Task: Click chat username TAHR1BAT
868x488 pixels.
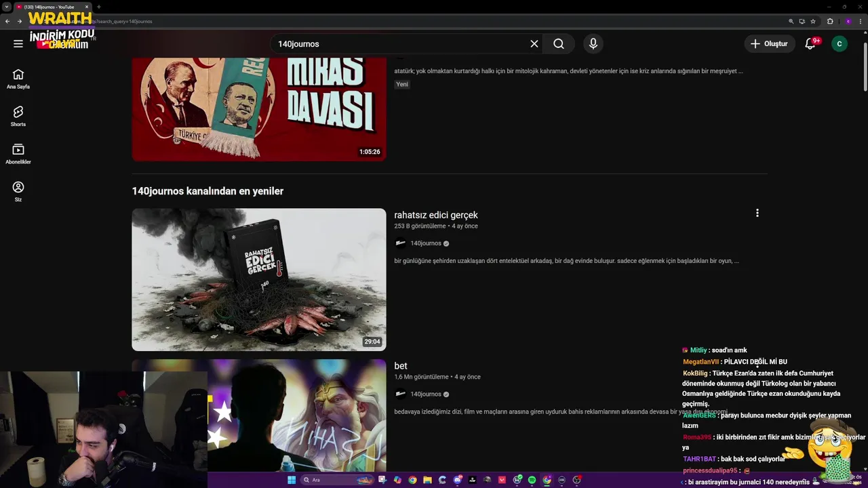Action: click(x=699, y=459)
